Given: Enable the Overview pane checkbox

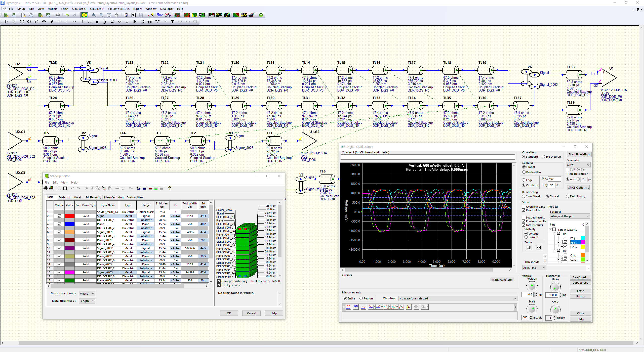Looking at the screenshot, I should click(524, 207).
